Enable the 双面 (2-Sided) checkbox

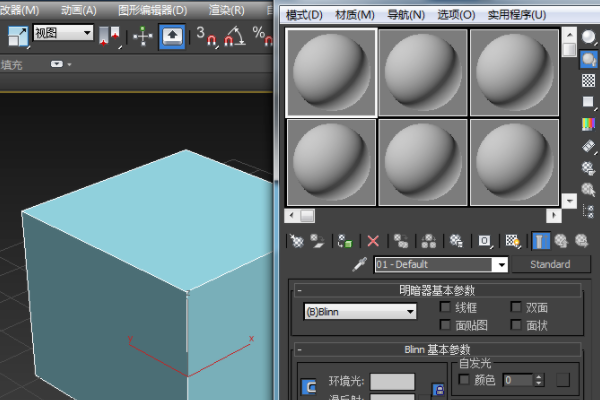pyautogui.click(x=516, y=308)
